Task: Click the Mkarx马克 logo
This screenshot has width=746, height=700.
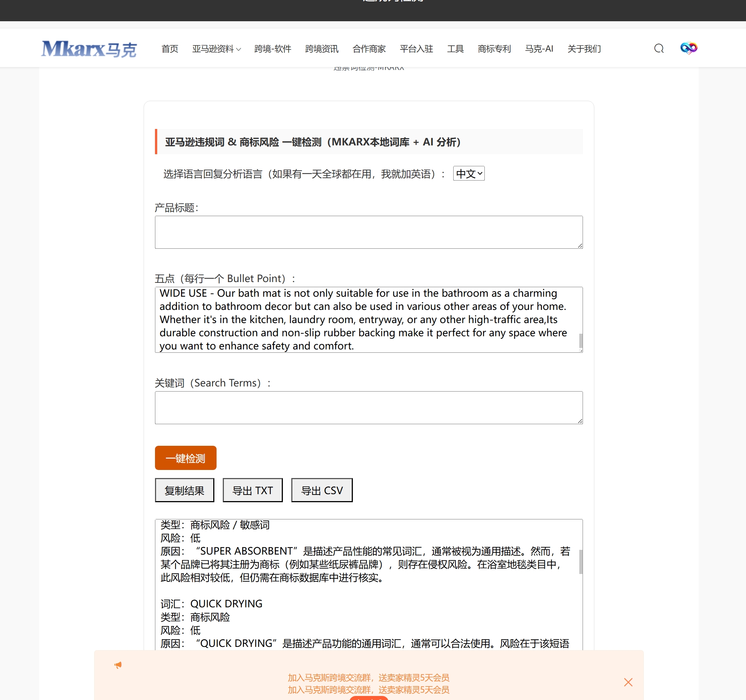Action: (89, 49)
